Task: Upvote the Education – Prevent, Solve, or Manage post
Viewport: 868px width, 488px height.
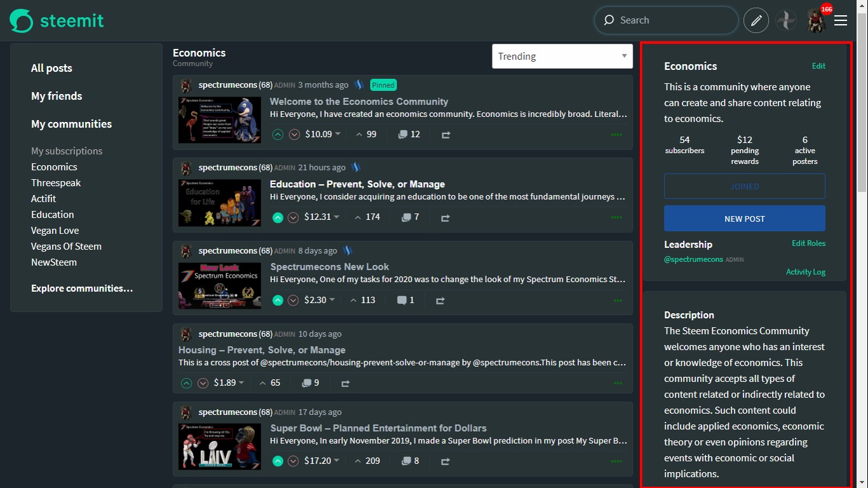Action: pyautogui.click(x=278, y=217)
